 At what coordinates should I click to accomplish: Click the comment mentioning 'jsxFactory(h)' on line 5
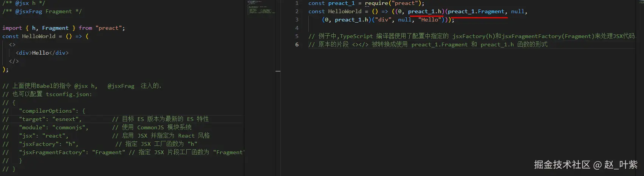click(x=472, y=36)
